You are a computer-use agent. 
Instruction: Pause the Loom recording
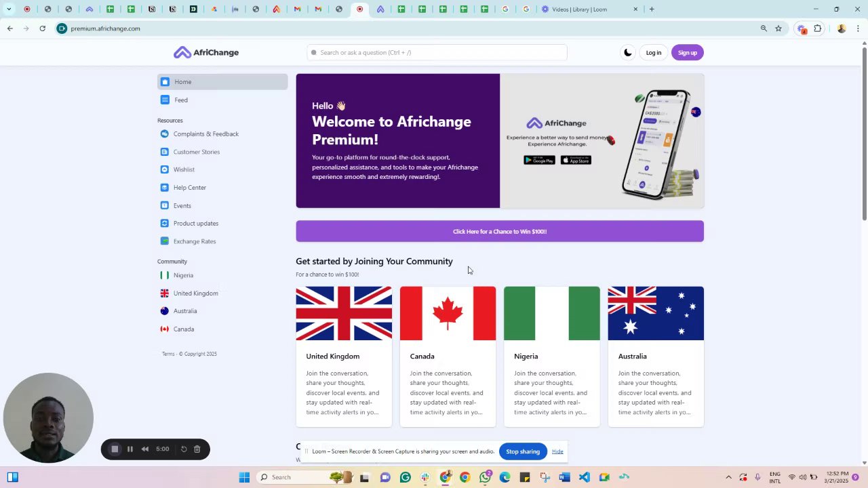pos(130,449)
